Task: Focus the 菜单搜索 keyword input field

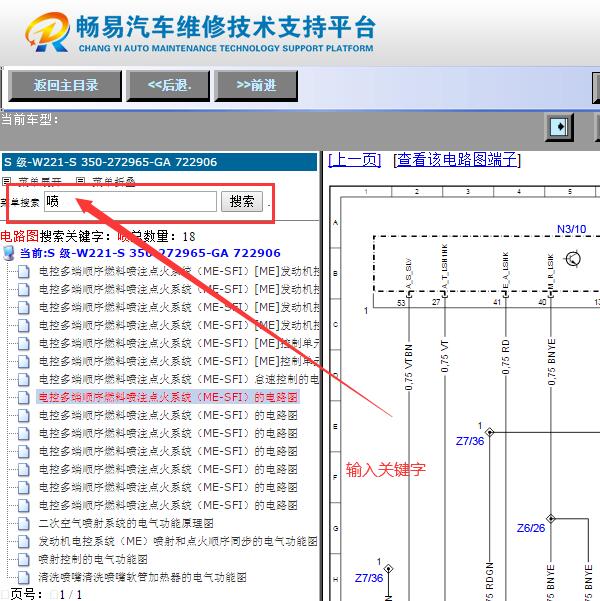Action: (x=130, y=201)
